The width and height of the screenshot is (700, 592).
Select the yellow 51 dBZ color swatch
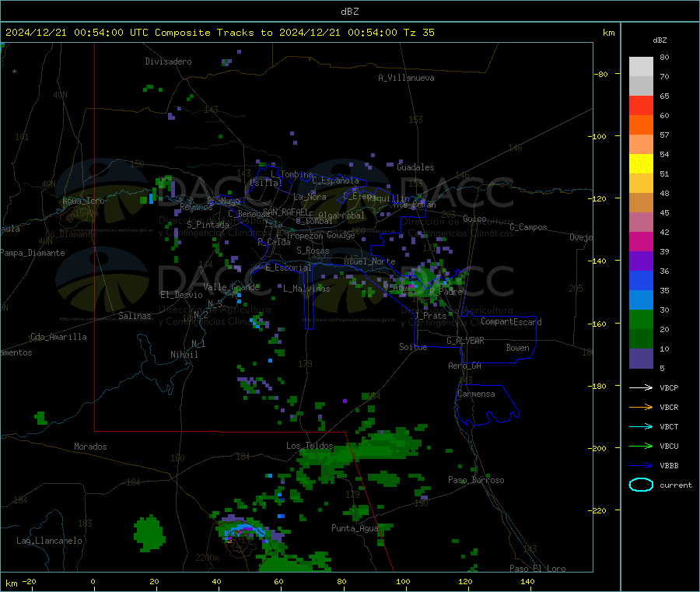tap(641, 164)
